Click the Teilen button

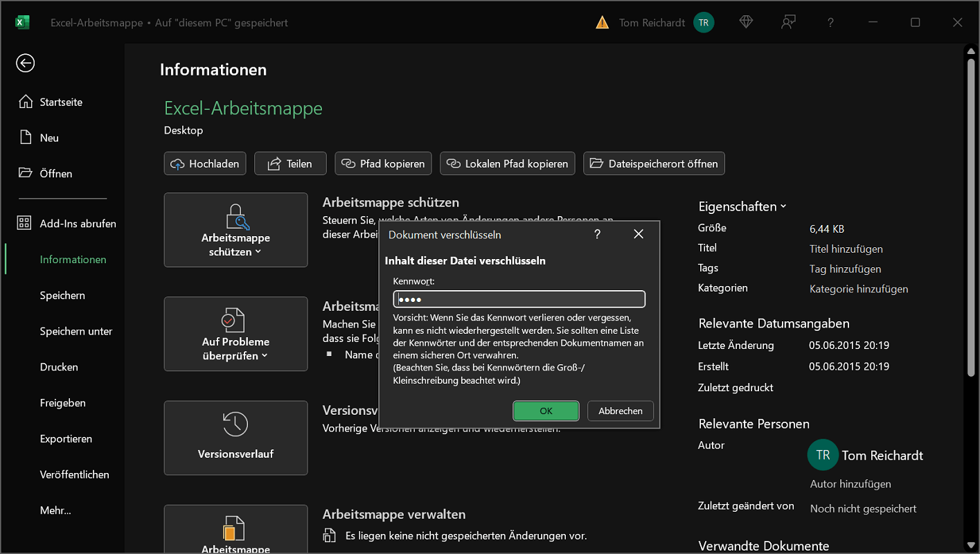(290, 163)
